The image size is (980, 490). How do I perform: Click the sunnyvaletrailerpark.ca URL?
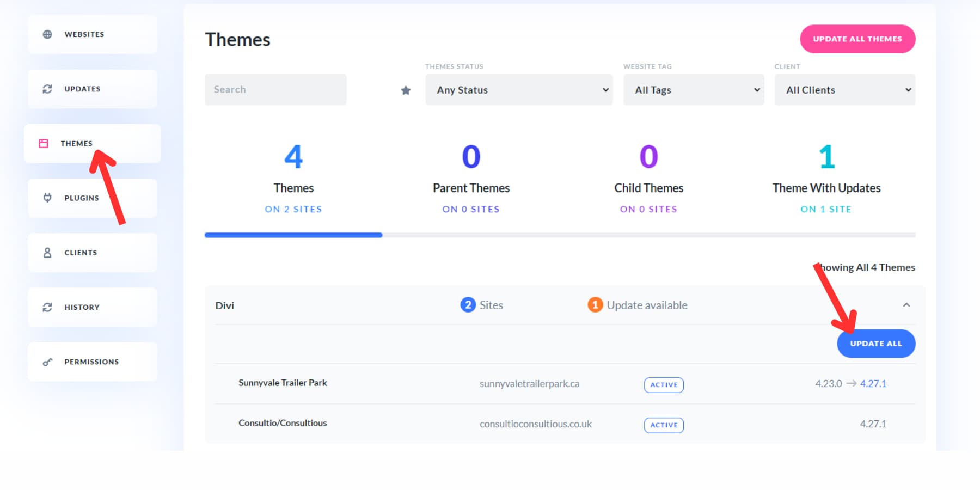click(x=529, y=384)
